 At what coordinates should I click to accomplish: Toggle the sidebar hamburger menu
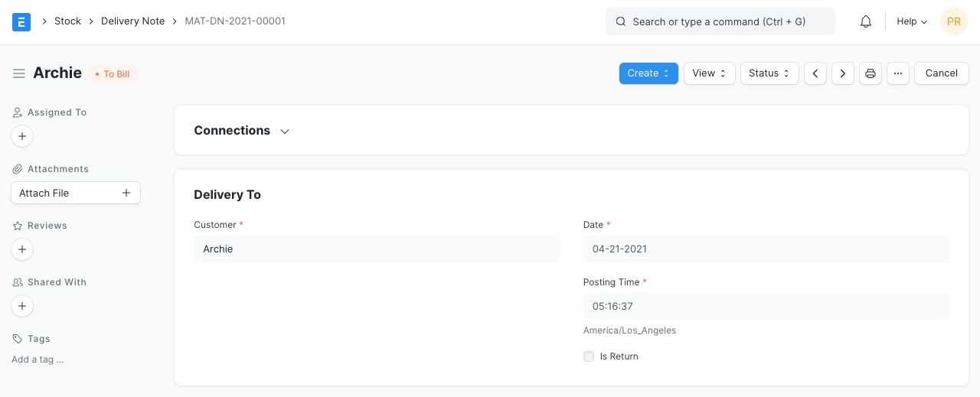tap(19, 73)
